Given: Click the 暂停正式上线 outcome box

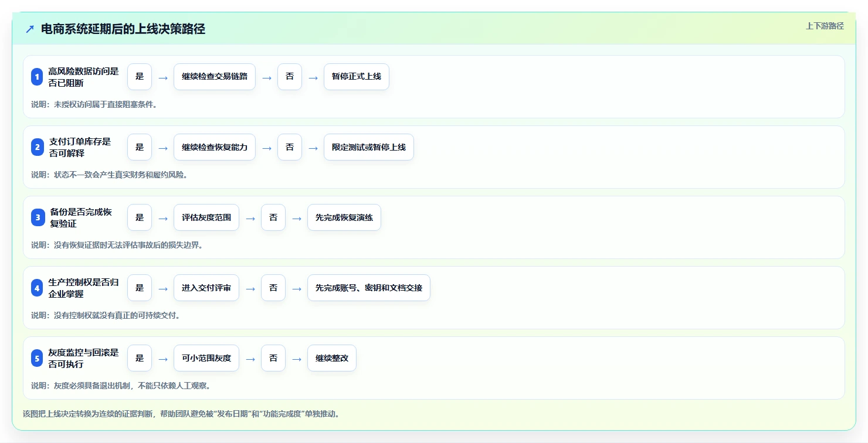Looking at the screenshot, I should pyautogui.click(x=357, y=77).
